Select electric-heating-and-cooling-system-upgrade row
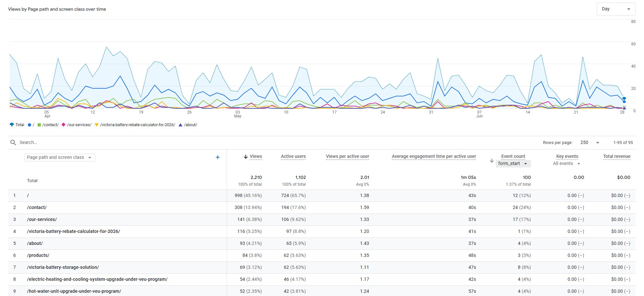The image size is (644, 296). tap(322, 279)
